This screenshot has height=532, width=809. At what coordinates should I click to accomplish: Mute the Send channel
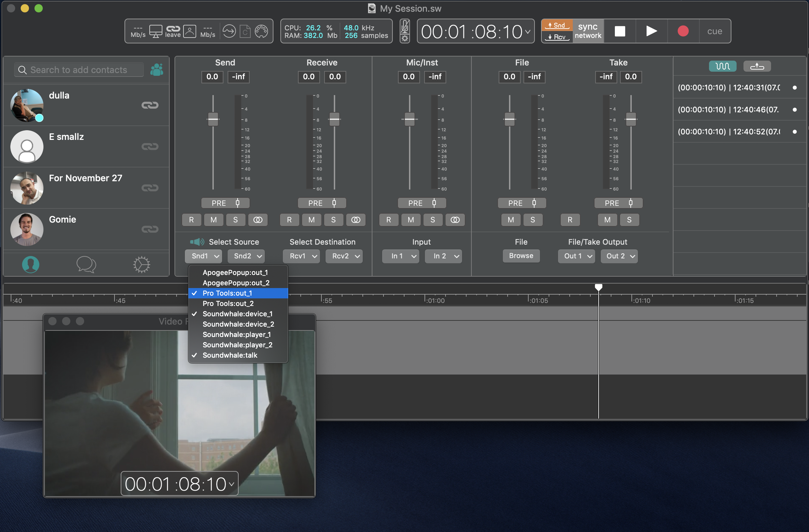213,220
